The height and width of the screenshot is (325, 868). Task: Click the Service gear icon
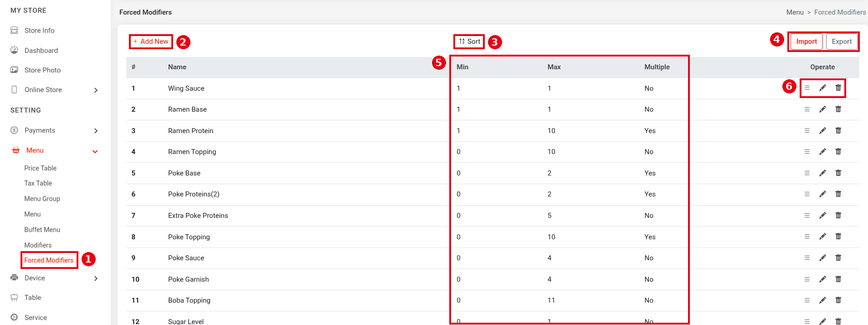[x=15, y=317]
